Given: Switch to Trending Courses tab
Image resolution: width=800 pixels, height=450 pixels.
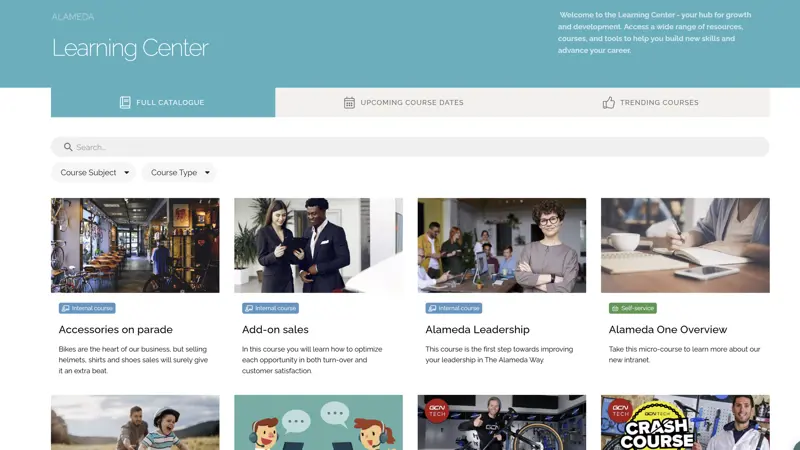Looking at the screenshot, I should (x=650, y=102).
